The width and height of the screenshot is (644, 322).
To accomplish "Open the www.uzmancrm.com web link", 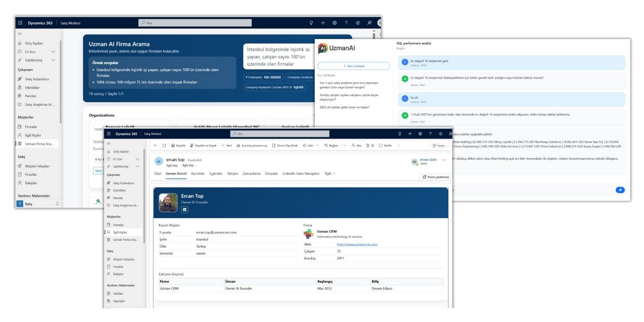I will (x=357, y=244).
